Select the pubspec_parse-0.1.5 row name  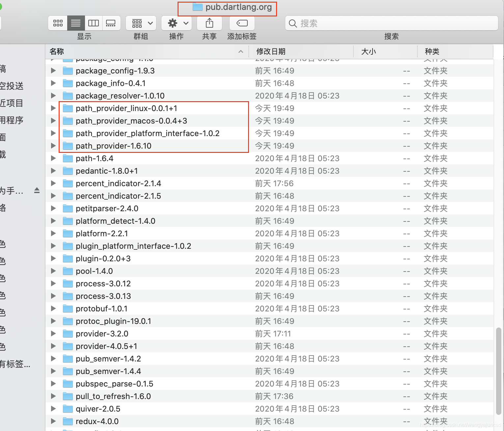click(115, 384)
